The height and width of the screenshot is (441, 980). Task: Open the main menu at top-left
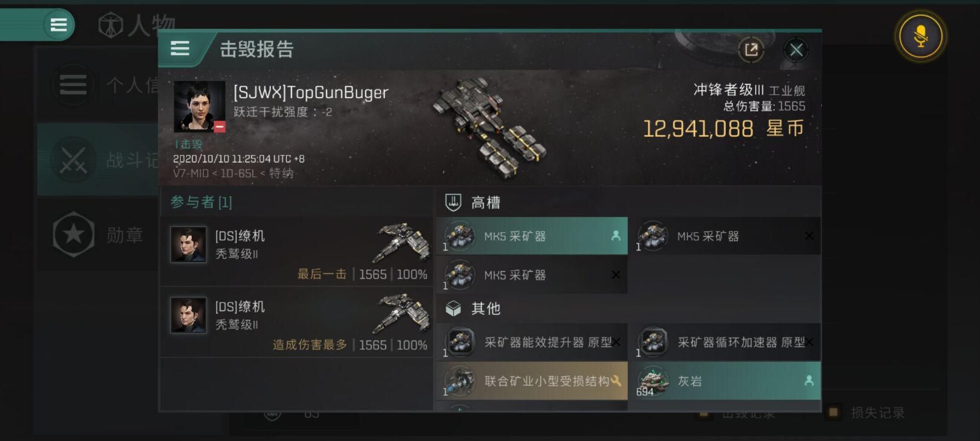click(58, 25)
